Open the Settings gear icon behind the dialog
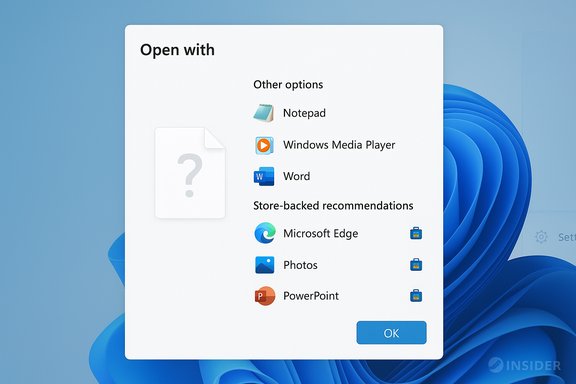This screenshot has height=384, width=576. click(x=541, y=237)
